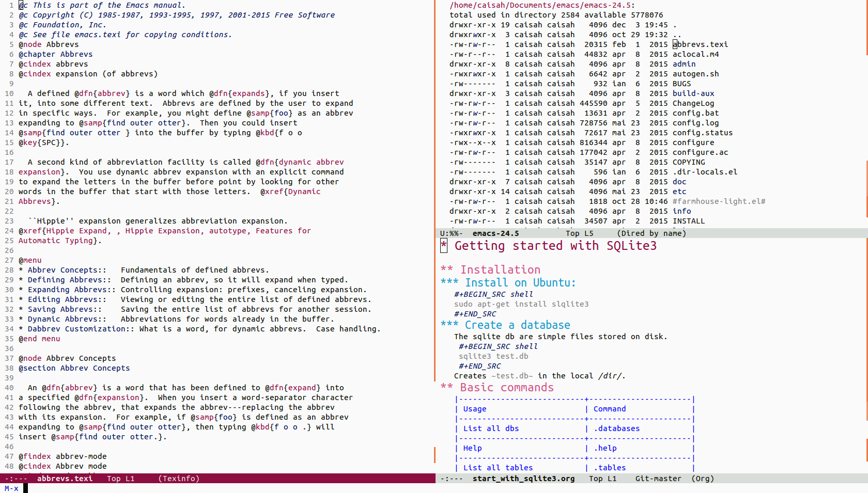This screenshot has width=868, height=493.
Task: Click the 'Saving Abbrevs::' menu entry
Action: click(65, 309)
